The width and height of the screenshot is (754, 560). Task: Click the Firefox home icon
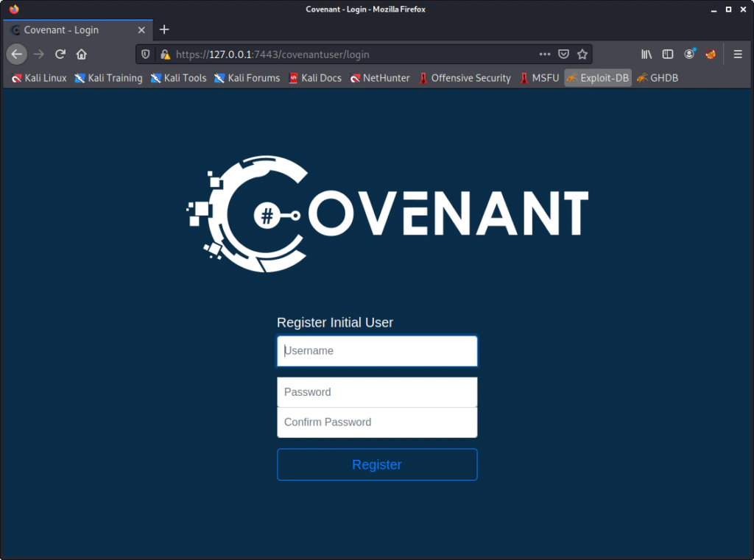tap(82, 54)
